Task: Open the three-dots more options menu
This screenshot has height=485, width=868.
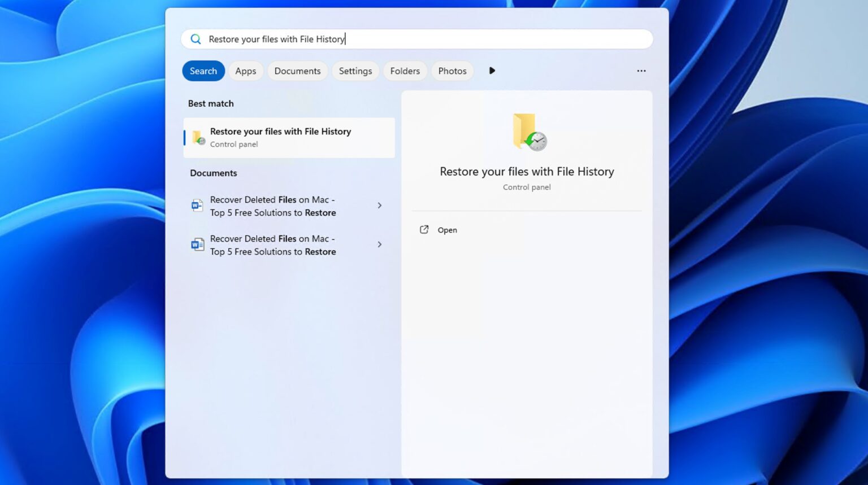Action: 641,71
